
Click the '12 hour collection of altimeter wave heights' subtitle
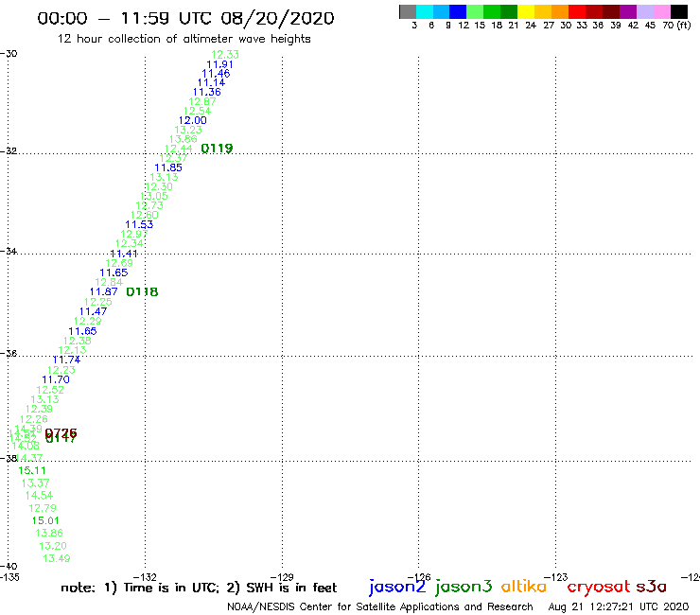pos(184,40)
